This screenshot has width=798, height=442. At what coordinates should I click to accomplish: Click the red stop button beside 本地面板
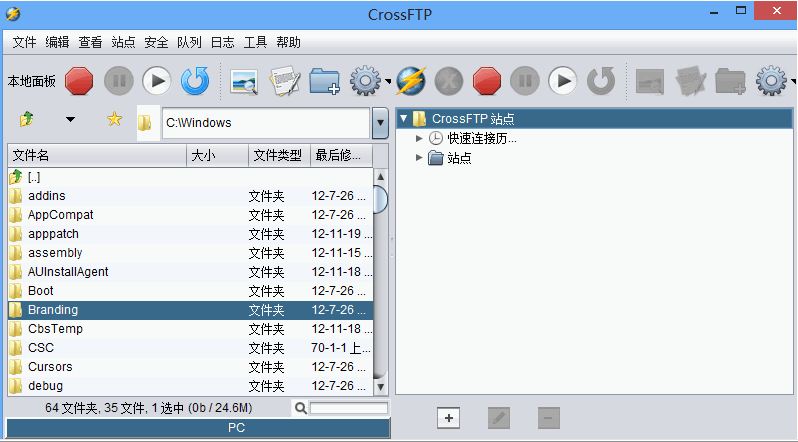(x=79, y=81)
